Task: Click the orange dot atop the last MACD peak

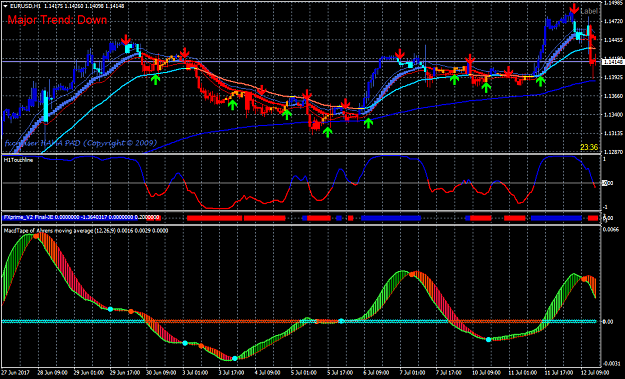Action: click(x=584, y=279)
